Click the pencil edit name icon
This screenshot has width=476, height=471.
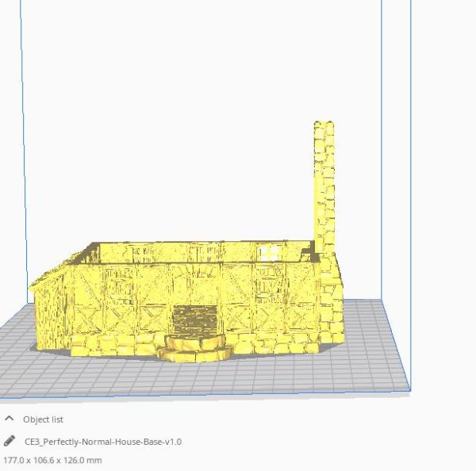click(10, 441)
